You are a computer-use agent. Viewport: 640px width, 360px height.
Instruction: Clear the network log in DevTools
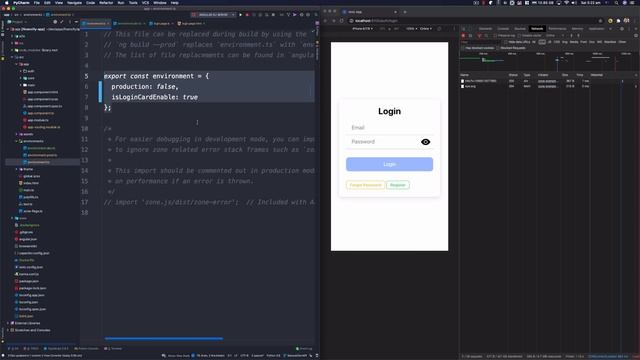(x=470, y=36)
